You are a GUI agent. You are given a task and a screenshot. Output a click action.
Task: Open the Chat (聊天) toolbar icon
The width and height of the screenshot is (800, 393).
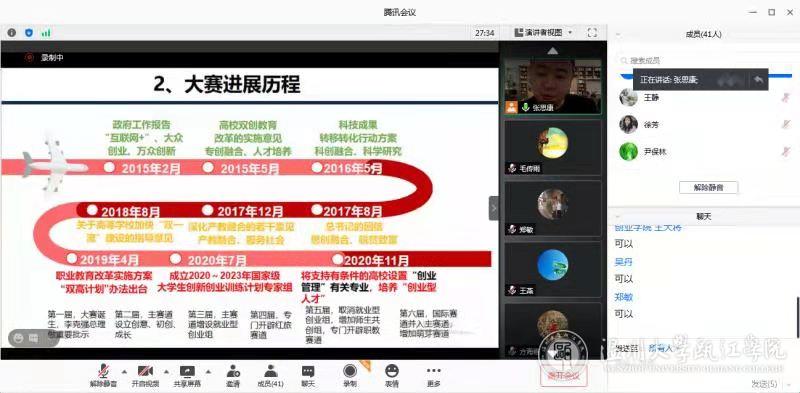coord(308,376)
